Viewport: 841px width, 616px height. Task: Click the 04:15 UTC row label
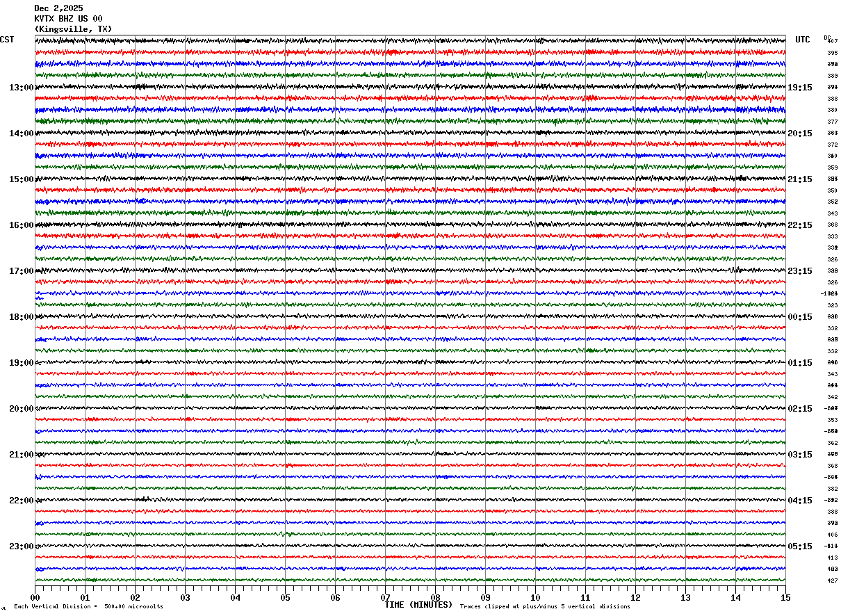800,501
